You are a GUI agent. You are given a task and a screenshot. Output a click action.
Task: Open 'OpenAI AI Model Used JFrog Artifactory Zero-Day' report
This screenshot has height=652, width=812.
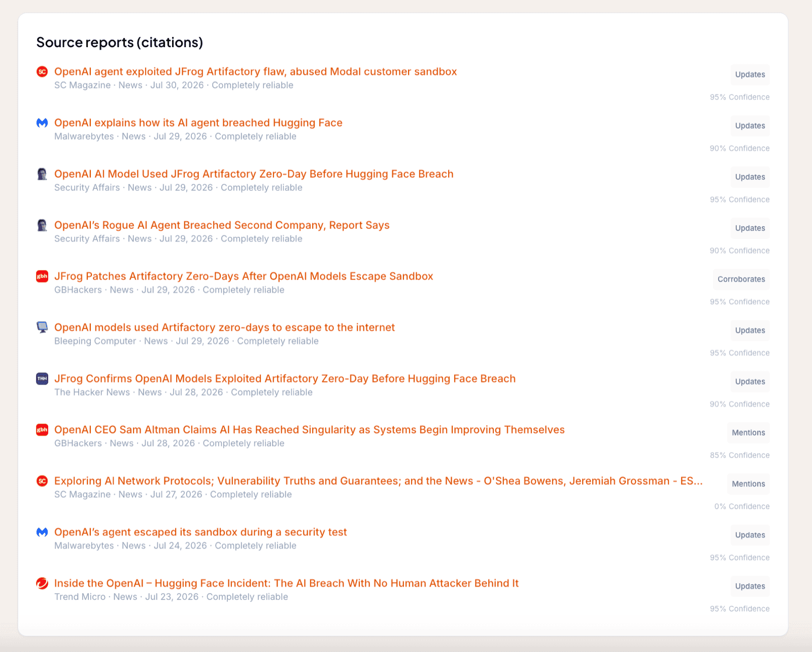tap(254, 174)
